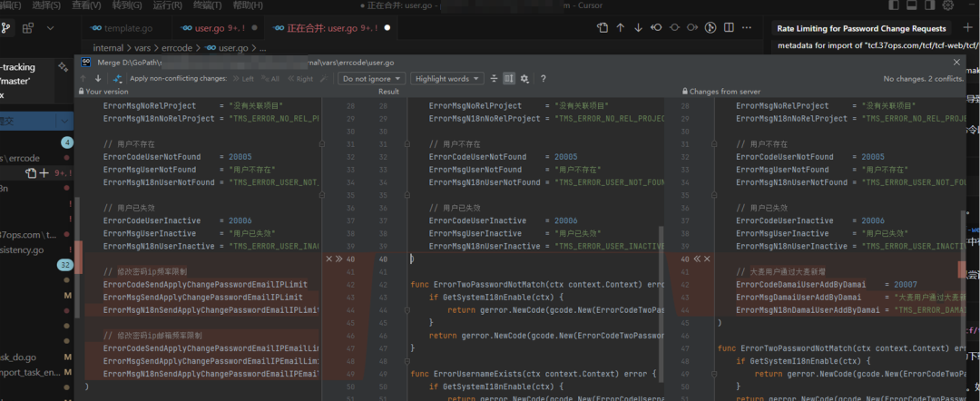Image resolution: width=980 pixels, height=401 pixels.
Task: Accept left change at line 40 with arrows
Action: [339, 259]
